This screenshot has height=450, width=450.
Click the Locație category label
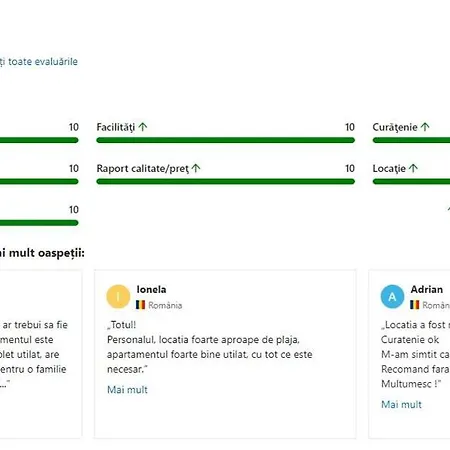point(389,169)
